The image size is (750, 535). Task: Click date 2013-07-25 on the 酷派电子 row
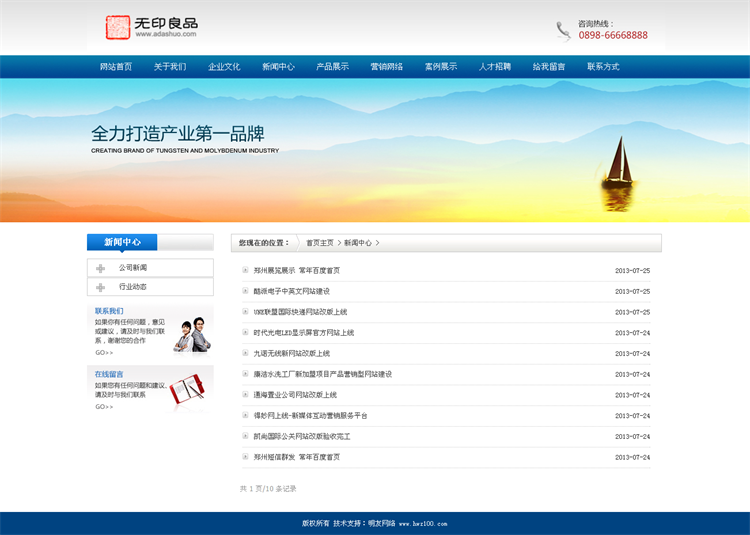pyautogui.click(x=632, y=291)
